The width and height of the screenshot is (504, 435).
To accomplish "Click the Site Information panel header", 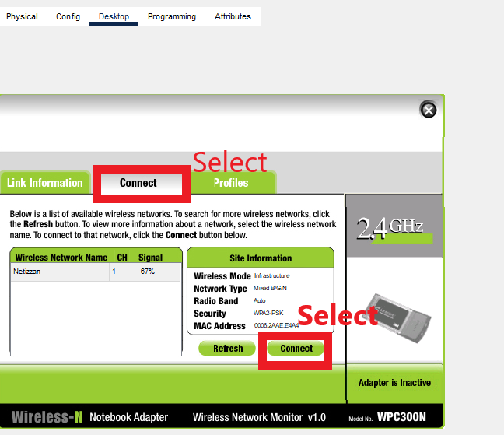I will [261, 258].
